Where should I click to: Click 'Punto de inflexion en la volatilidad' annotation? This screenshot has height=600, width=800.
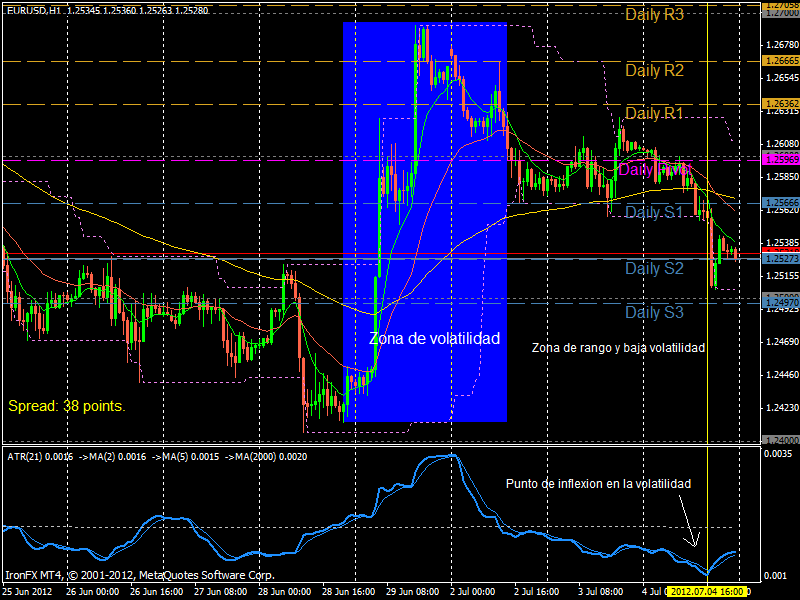tap(598, 483)
